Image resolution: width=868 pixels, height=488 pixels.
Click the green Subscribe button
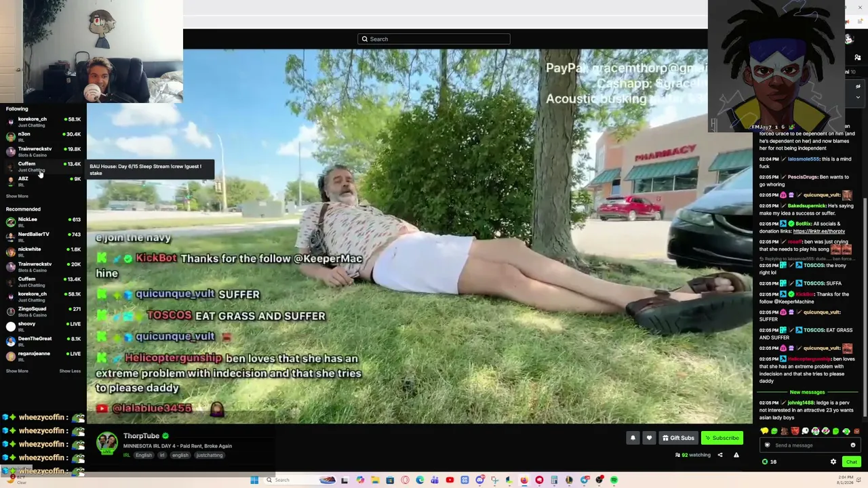point(721,438)
